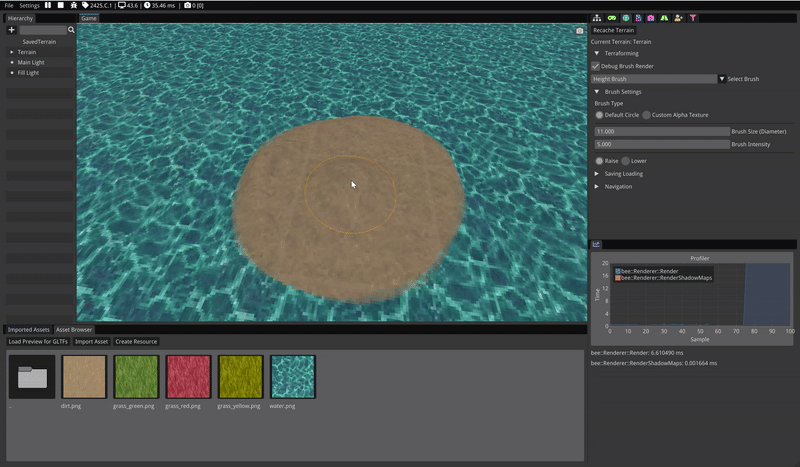Screen dimensions: 800x467
Task: Open the pink funnel filter tab icon
Action: [x=693, y=18]
